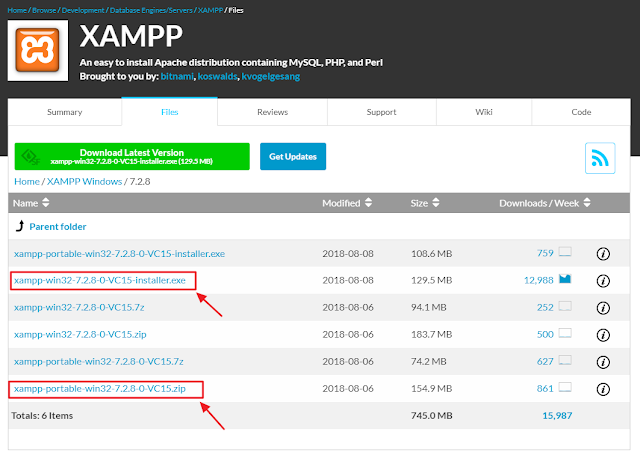Click Home in file path breadcrumb
Screen dimensions: 640x458
(27, 181)
